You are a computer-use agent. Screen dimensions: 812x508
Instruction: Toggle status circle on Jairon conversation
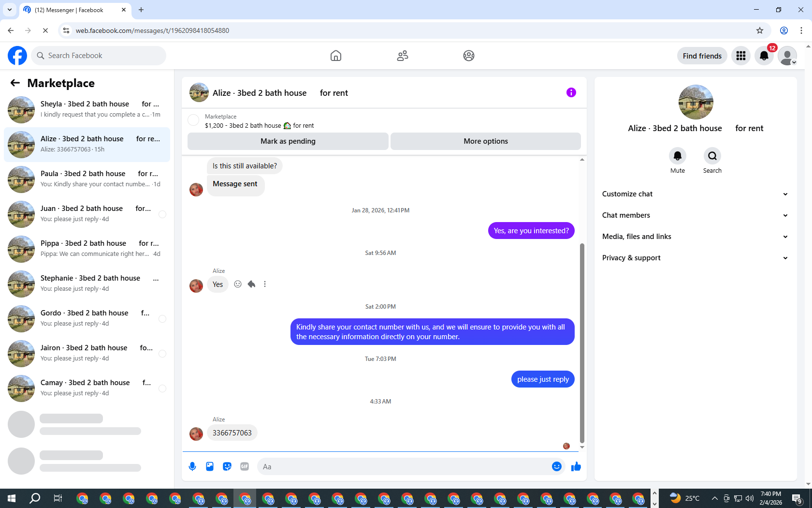coord(162,354)
